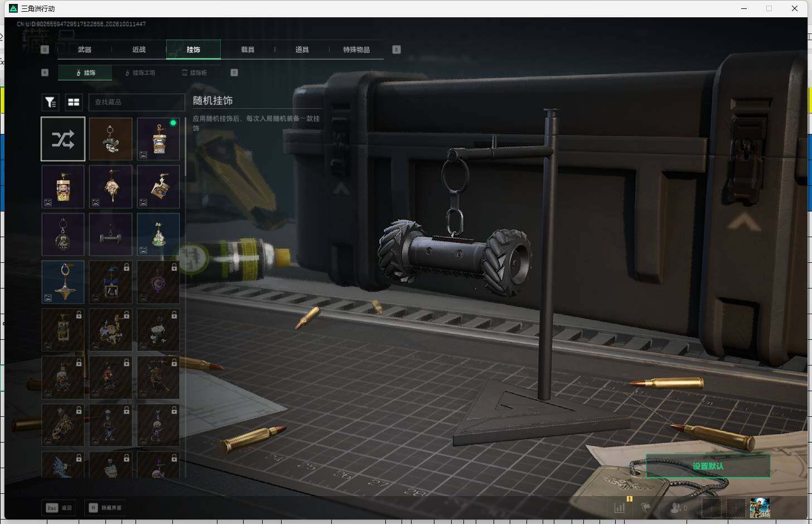Screen dimensions: 812x524
Task: Select the random shuffle charm tile
Action: [63, 139]
